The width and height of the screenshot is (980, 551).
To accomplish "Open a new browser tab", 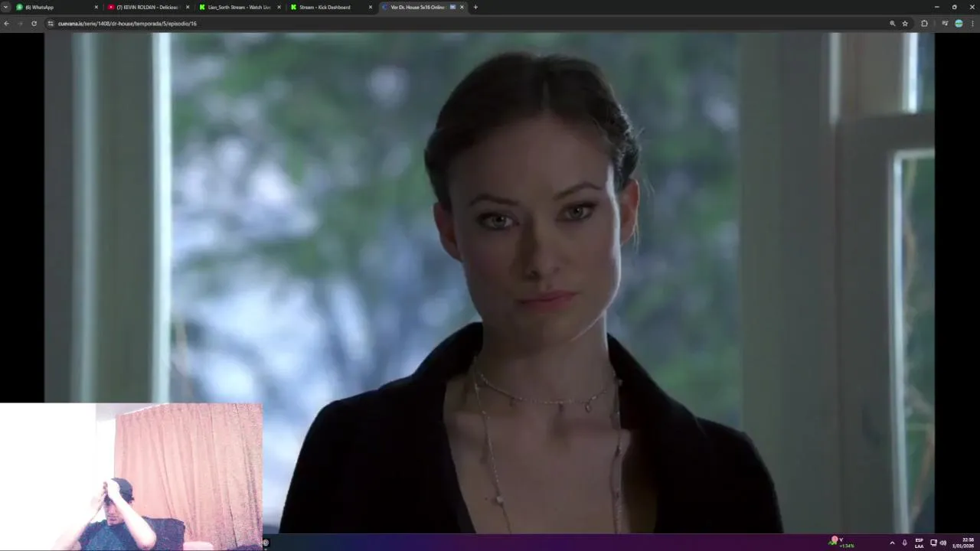I will click(x=475, y=7).
